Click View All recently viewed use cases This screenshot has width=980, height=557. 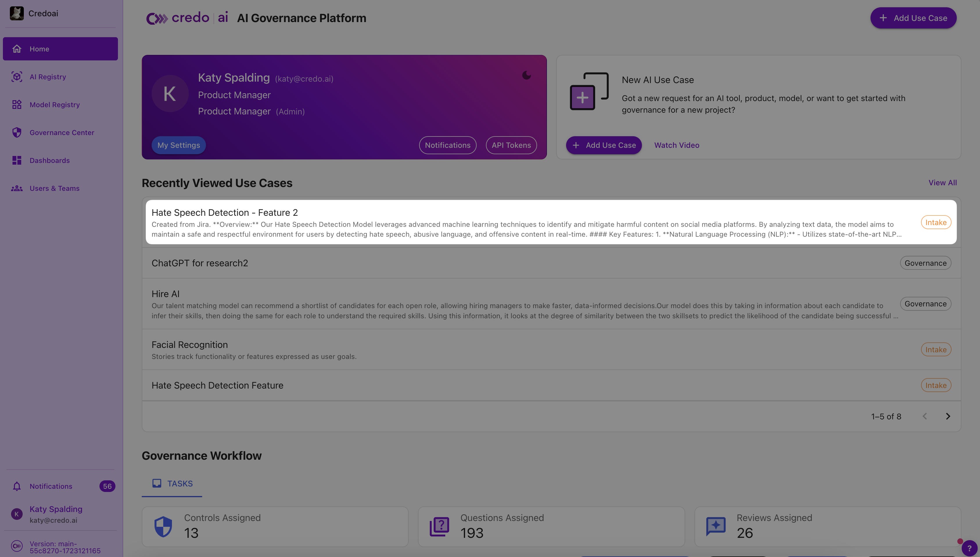click(942, 183)
